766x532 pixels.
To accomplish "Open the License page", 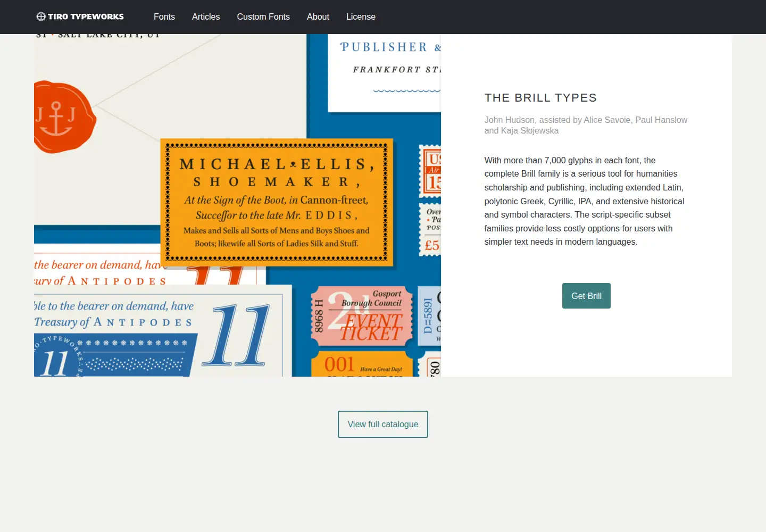I will 361,17.
